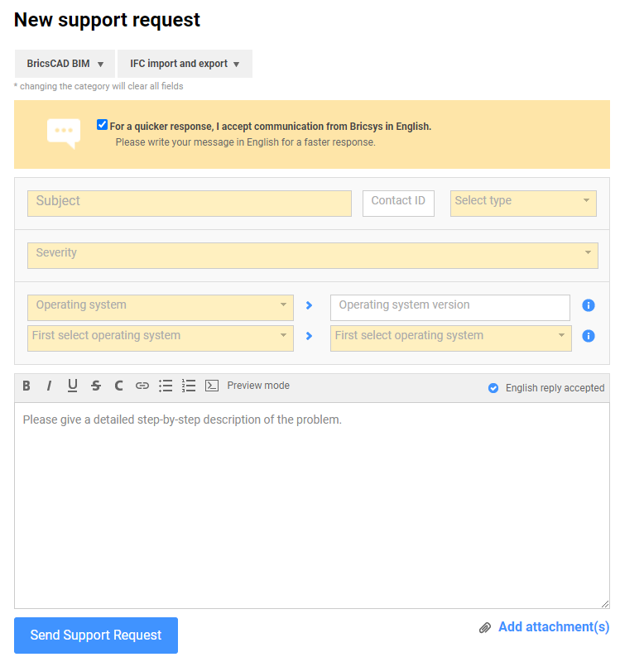Choose an option from Operating system dropdown
The image size is (644, 657).
[x=160, y=307]
